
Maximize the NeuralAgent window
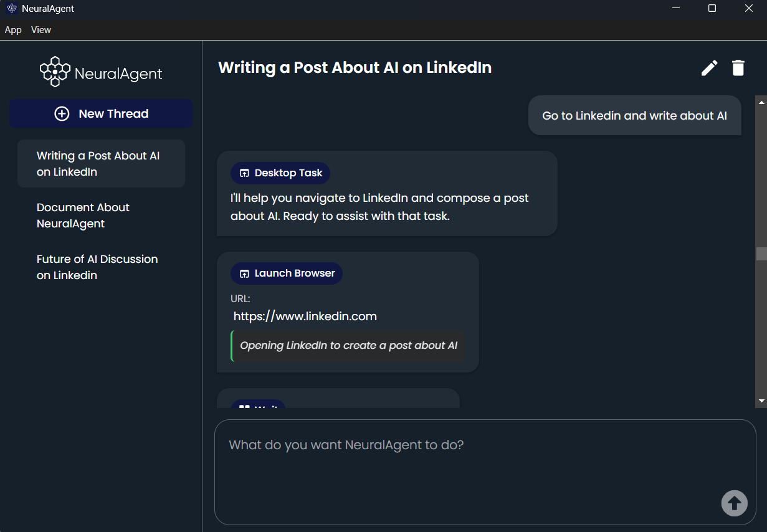pyautogui.click(x=712, y=9)
